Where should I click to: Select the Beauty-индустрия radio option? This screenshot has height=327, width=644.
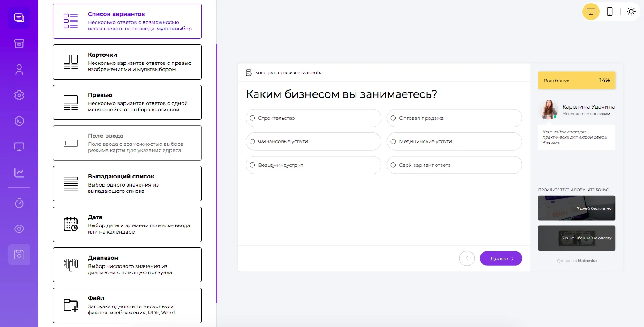point(314,165)
